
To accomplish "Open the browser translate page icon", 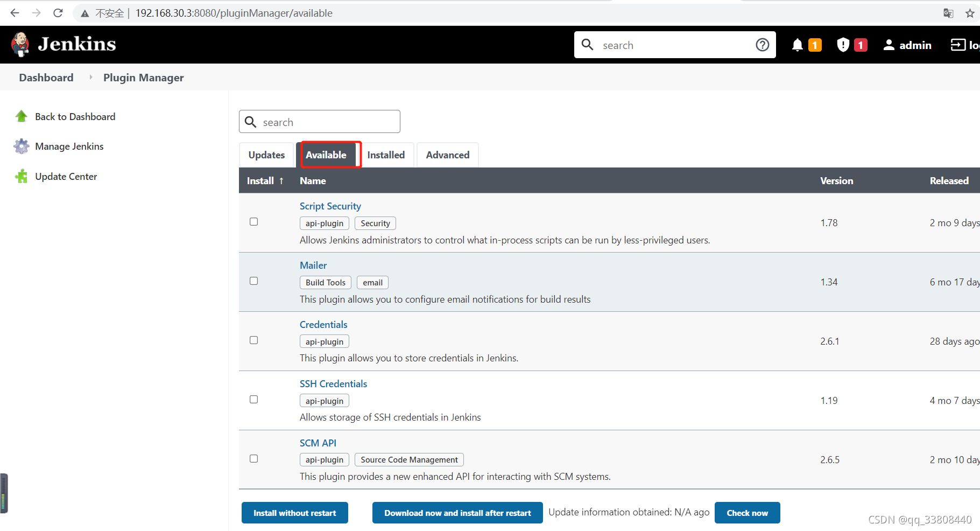I will click(x=948, y=13).
